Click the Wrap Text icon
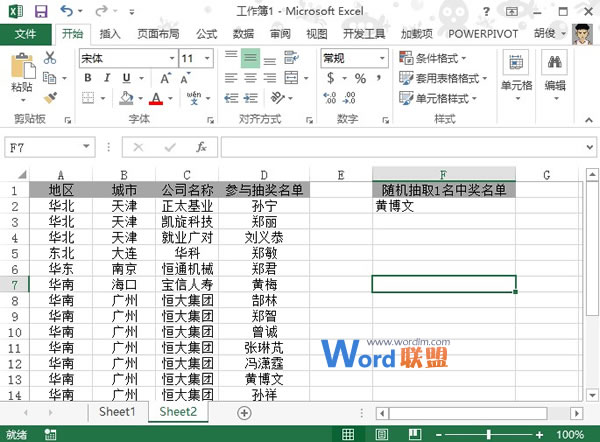Viewport: 600px width, 442px height. click(292, 58)
